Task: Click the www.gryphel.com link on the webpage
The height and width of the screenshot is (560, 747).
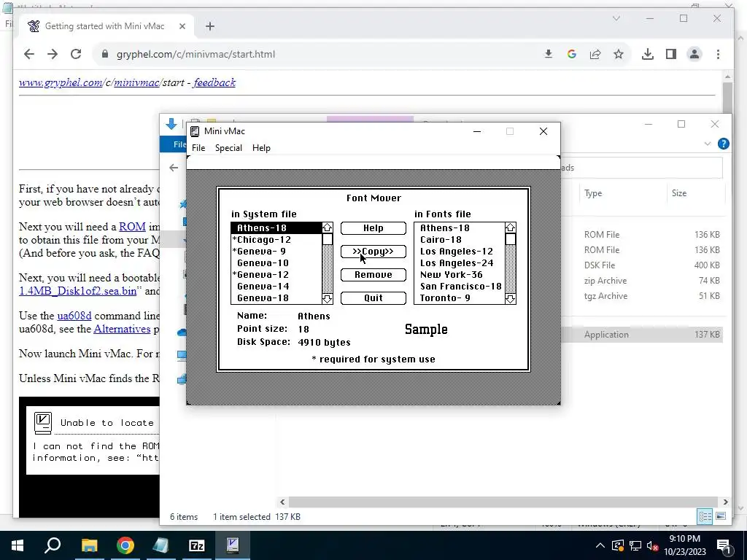Action: coord(61,82)
